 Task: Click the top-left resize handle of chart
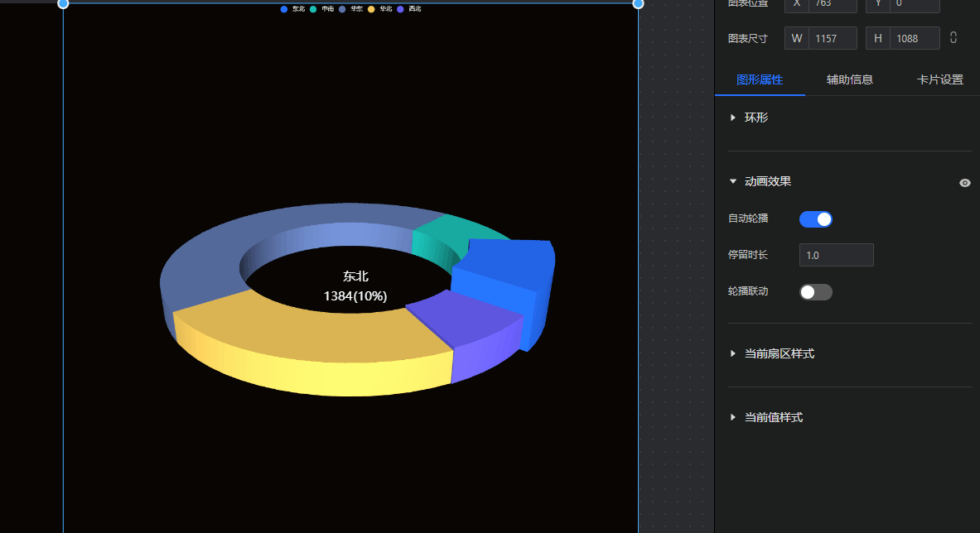(x=63, y=3)
